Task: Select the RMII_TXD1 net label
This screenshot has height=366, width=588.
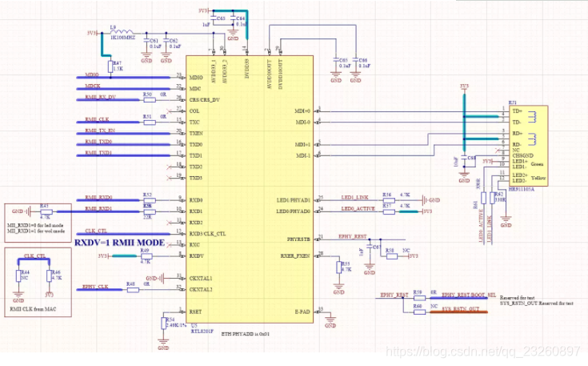Action: coord(98,153)
